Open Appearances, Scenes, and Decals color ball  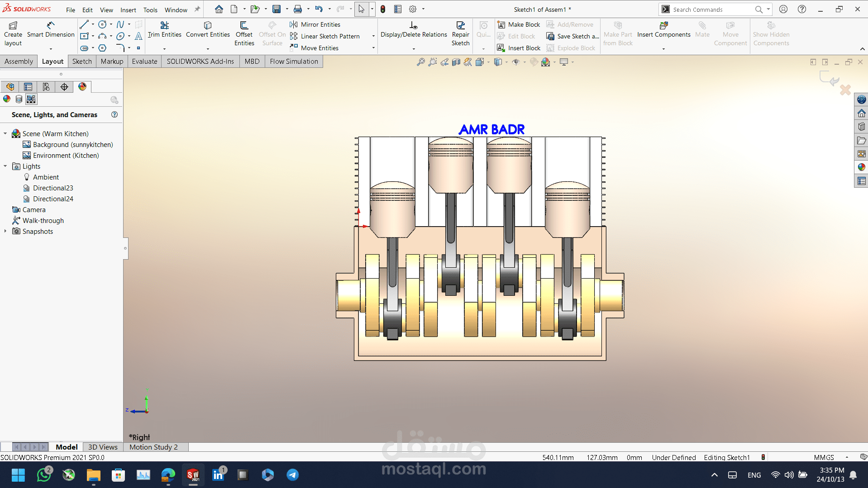pyautogui.click(x=861, y=167)
